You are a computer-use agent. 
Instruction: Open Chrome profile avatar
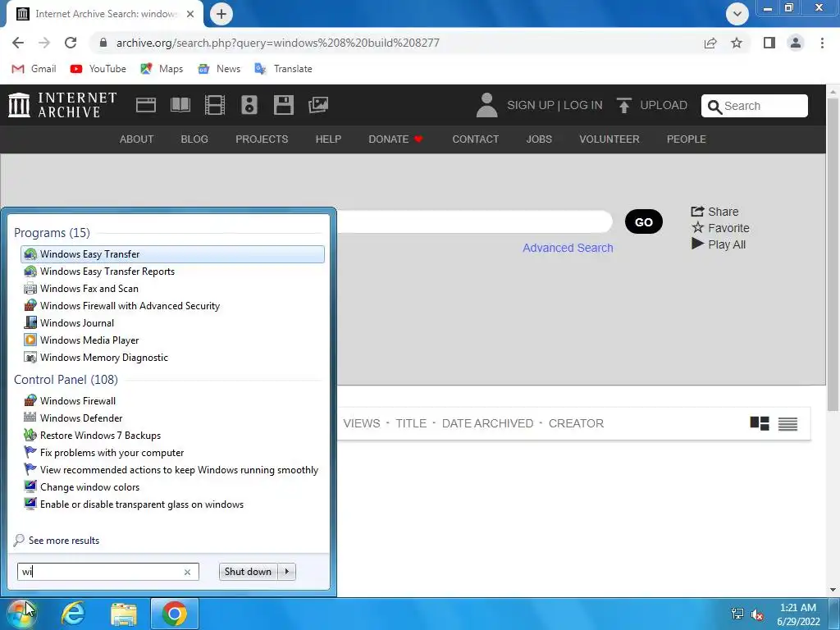tap(796, 43)
